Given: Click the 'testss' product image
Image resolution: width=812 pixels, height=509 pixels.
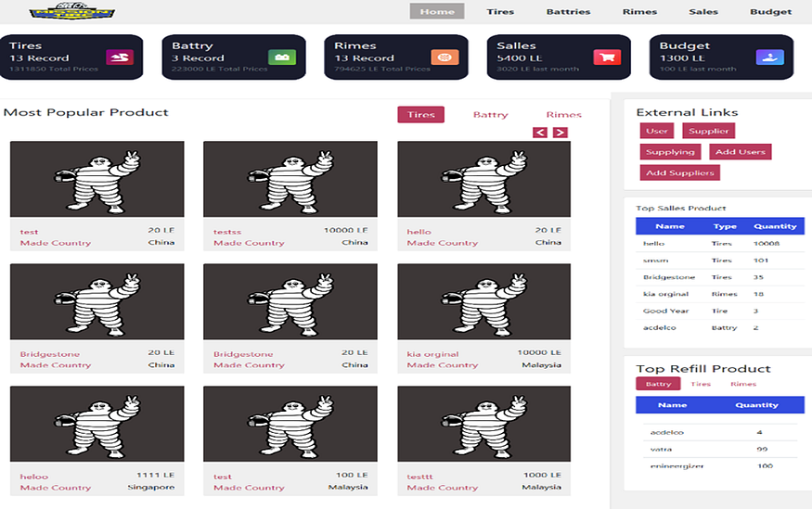Looking at the screenshot, I should pos(290,179).
